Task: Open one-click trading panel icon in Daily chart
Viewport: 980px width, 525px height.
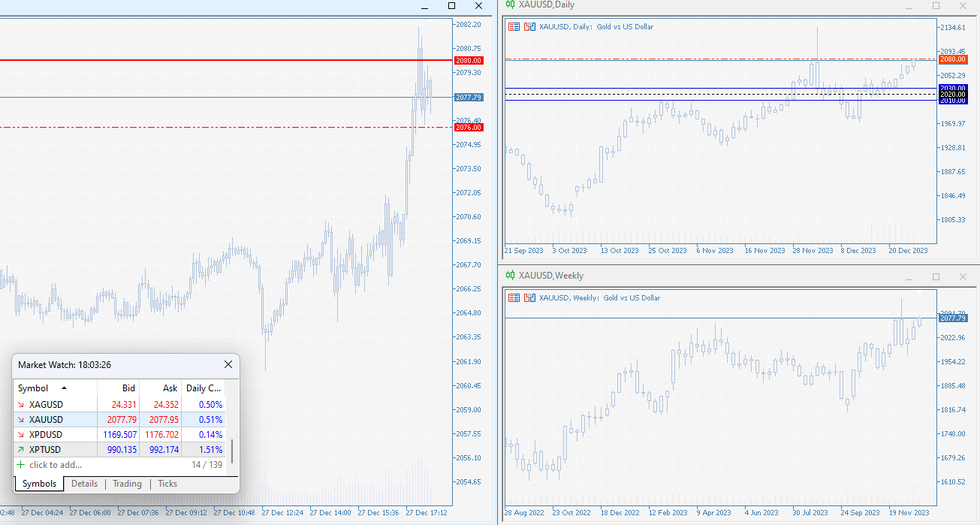Action: pyautogui.click(x=514, y=27)
